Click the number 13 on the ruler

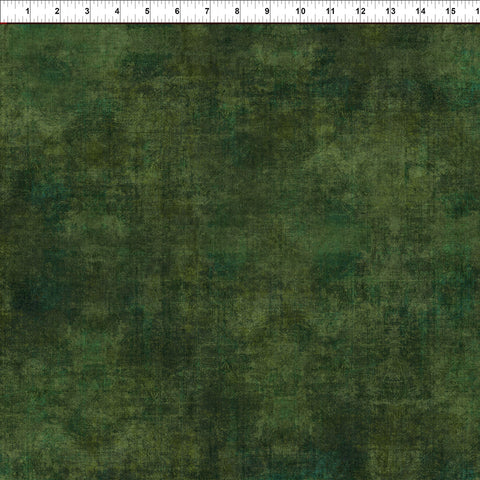coord(390,11)
